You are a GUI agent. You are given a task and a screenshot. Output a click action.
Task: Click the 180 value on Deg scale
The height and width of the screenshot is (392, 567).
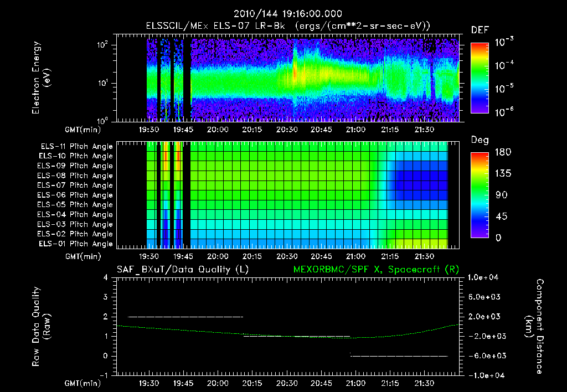tap(503, 152)
